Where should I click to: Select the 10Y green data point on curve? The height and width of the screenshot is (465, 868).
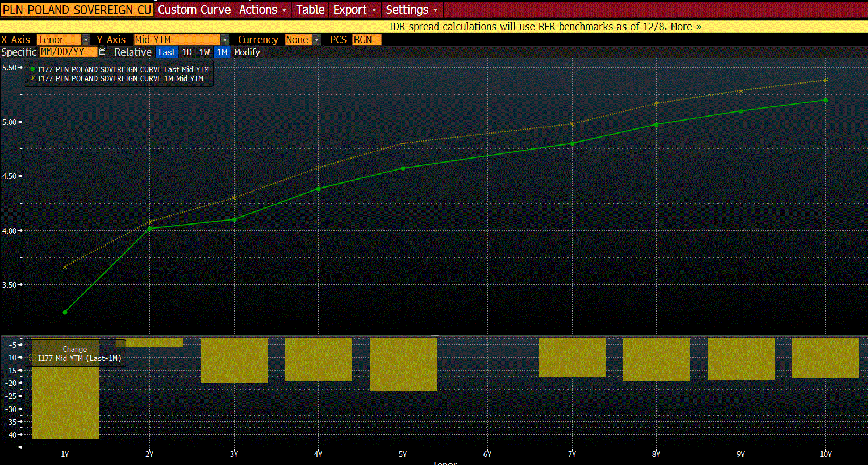pos(825,100)
